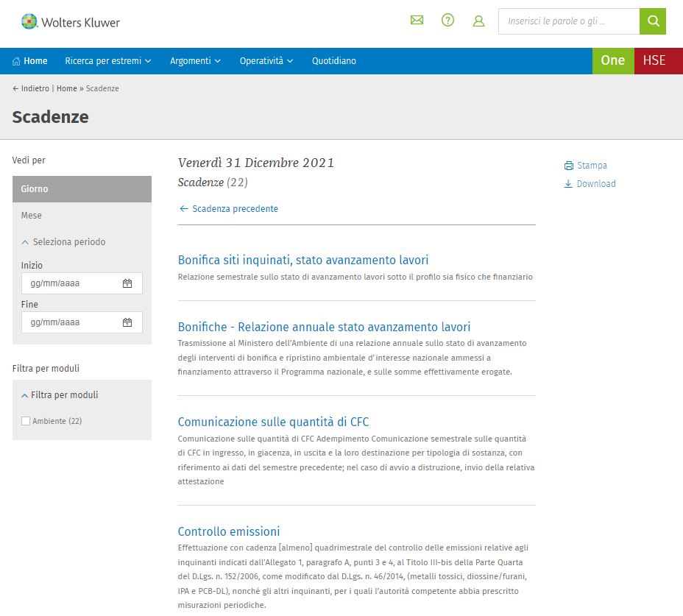Click the search words input field
Screen dimensions: 683x616
click(568, 21)
